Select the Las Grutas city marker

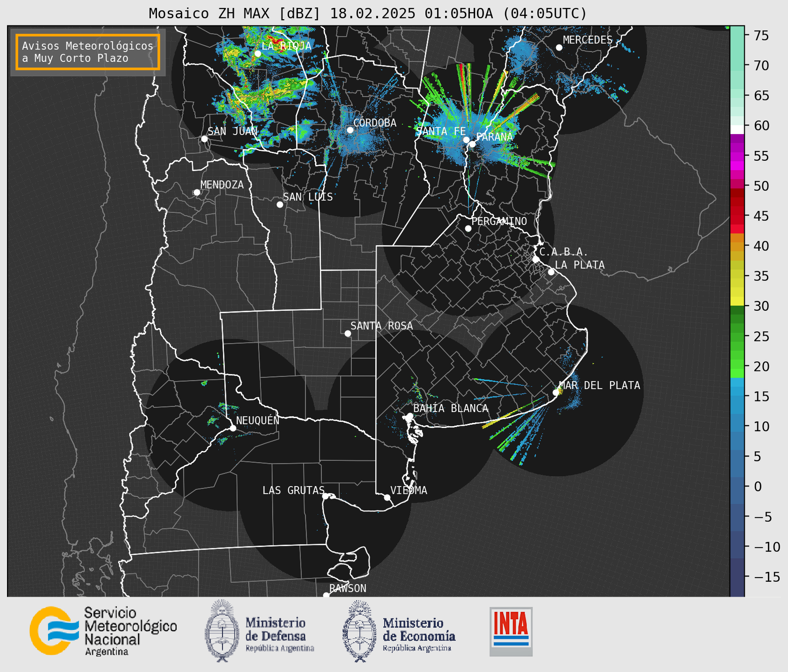tap(326, 496)
